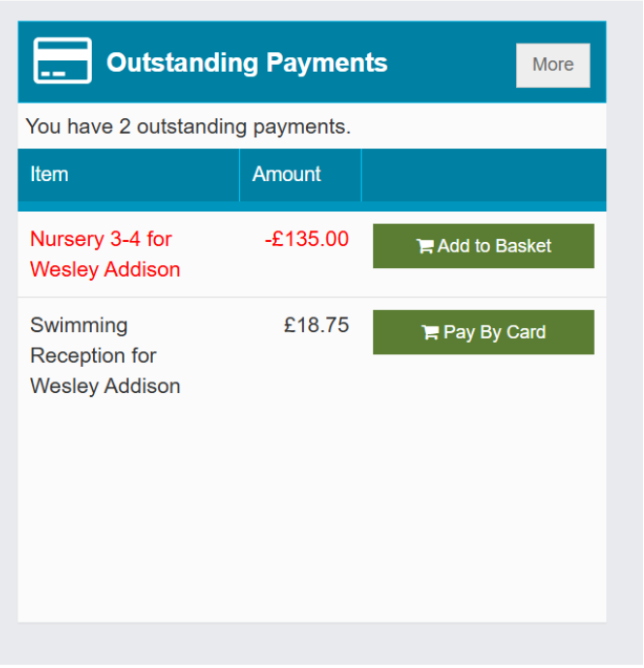Click the empty area below the payments list
This screenshot has height=668, width=644.
tap(310, 513)
